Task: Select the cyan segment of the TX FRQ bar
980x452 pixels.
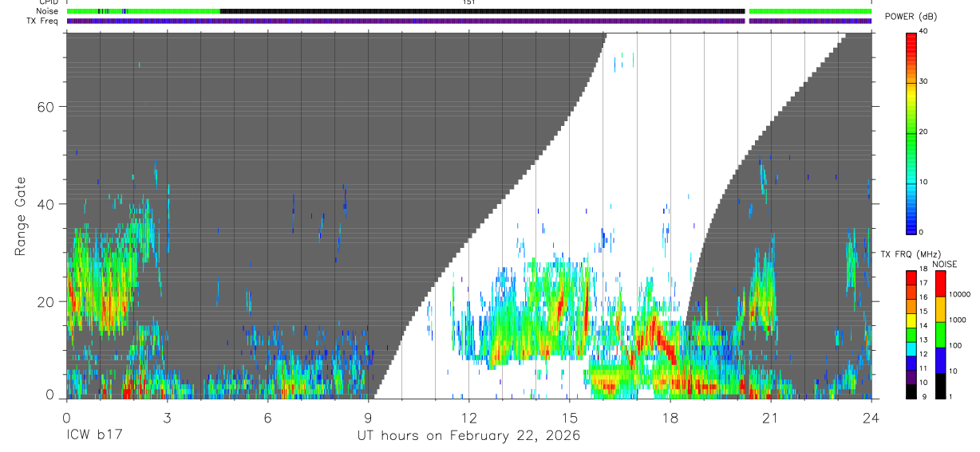Action: [911, 348]
